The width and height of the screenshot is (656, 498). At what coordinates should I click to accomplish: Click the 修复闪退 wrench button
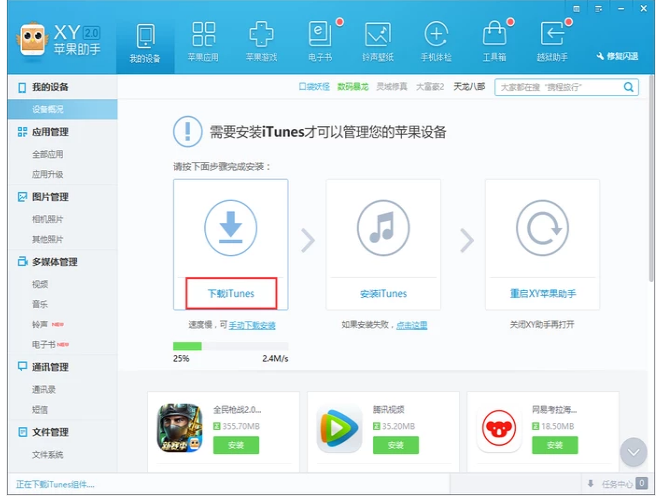pyautogui.click(x=616, y=56)
